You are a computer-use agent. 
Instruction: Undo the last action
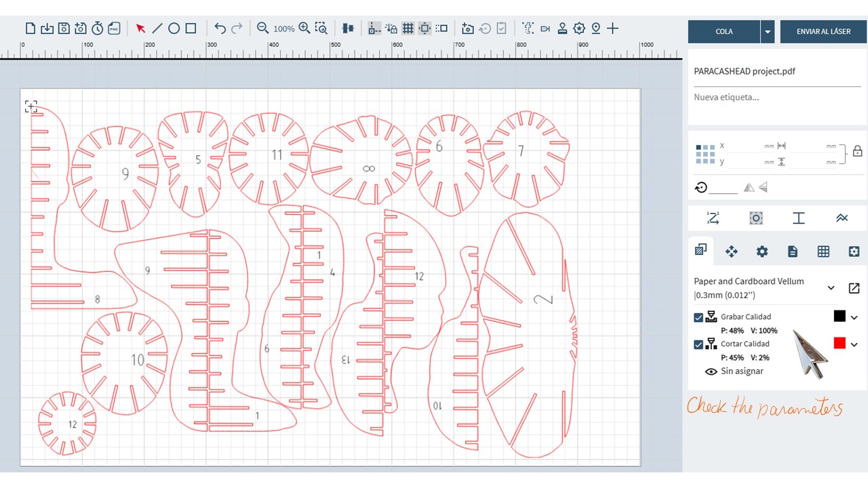(x=220, y=28)
